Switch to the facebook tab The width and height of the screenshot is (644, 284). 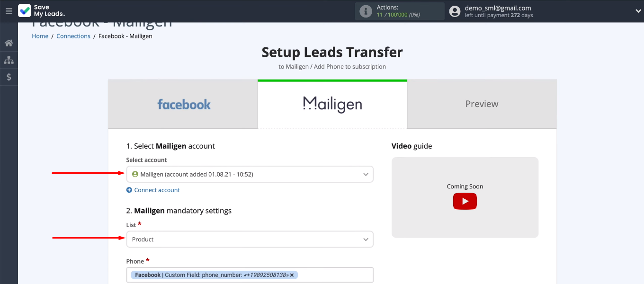183,104
